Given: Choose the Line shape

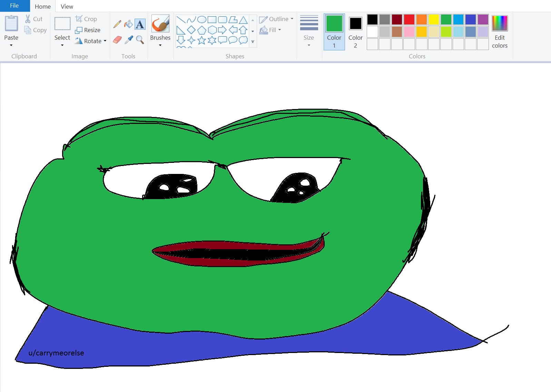Looking at the screenshot, I should pyautogui.click(x=181, y=19).
